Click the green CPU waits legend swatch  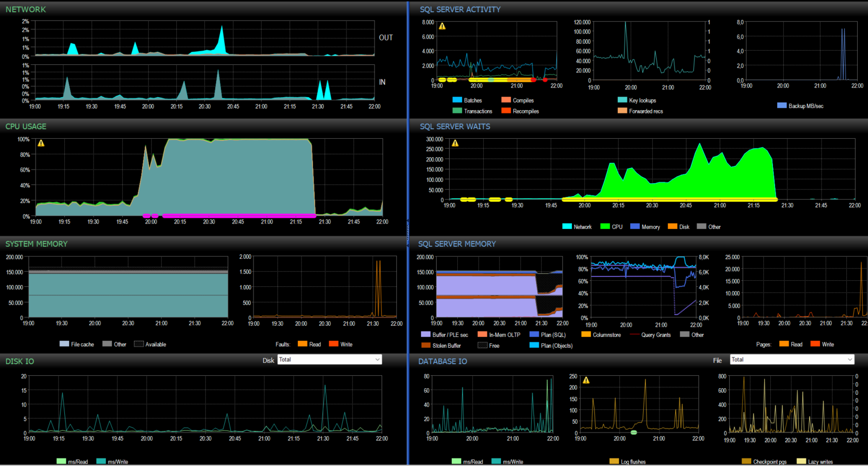point(605,226)
